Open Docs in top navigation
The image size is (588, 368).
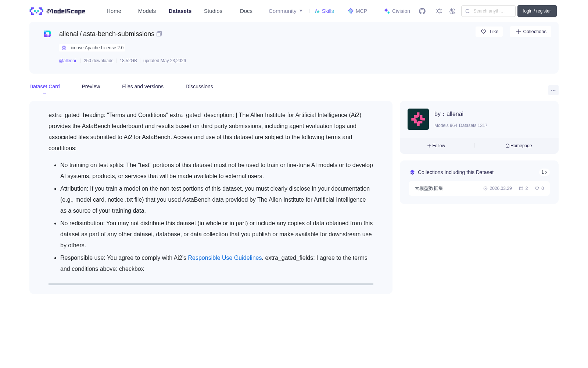246,11
